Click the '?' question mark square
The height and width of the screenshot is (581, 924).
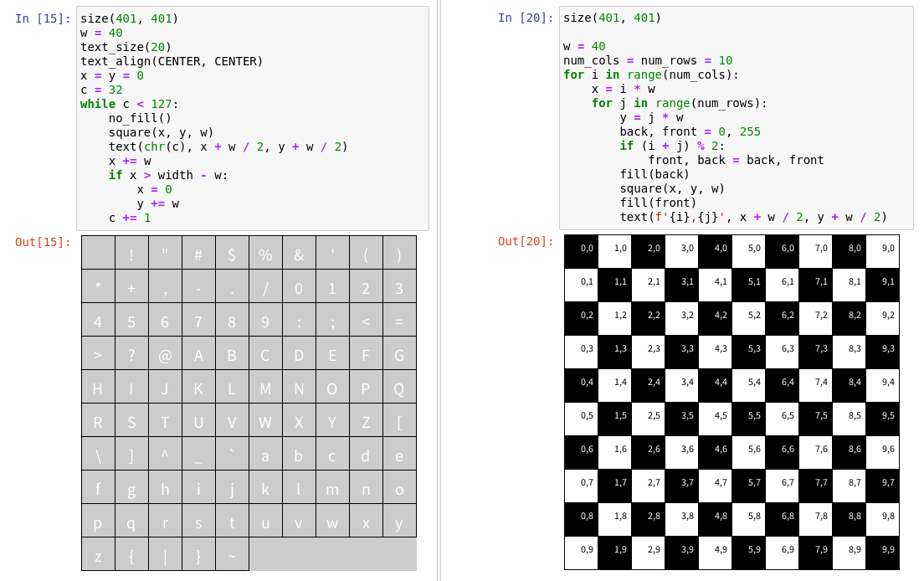(x=131, y=353)
